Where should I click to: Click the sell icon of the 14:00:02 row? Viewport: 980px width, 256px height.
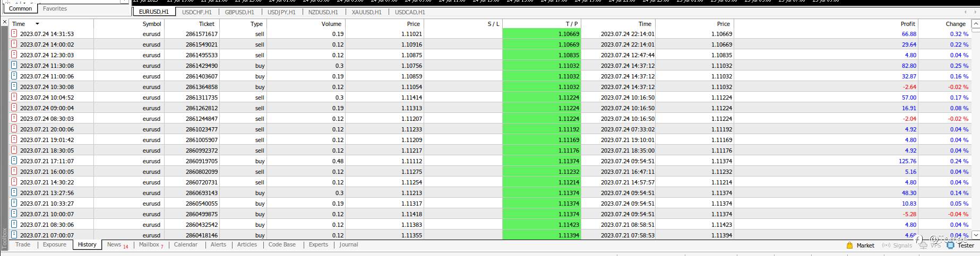pyautogui.click(x=14, y=44)
